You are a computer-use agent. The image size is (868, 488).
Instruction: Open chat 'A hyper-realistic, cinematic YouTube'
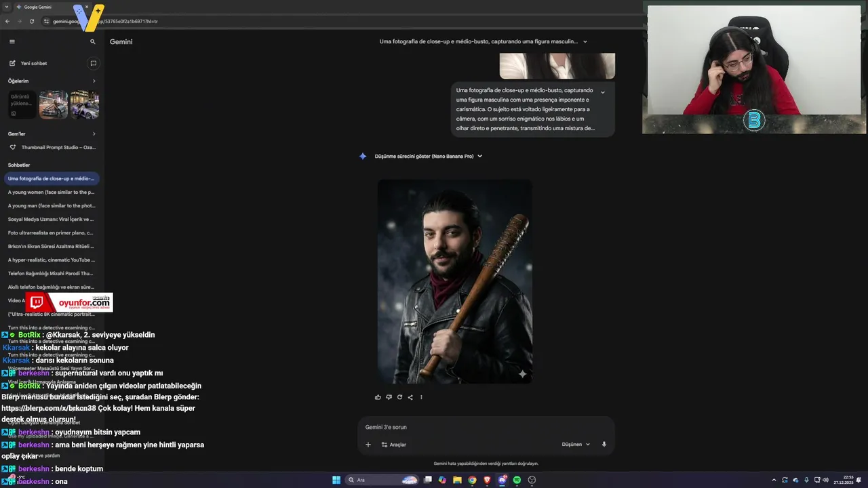tap(52, 260)
